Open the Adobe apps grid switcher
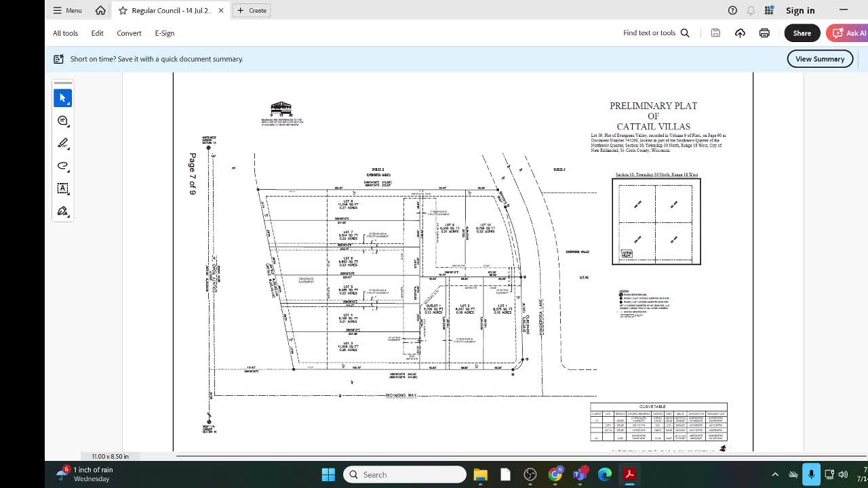868x488 pixels. coord(769,10)
